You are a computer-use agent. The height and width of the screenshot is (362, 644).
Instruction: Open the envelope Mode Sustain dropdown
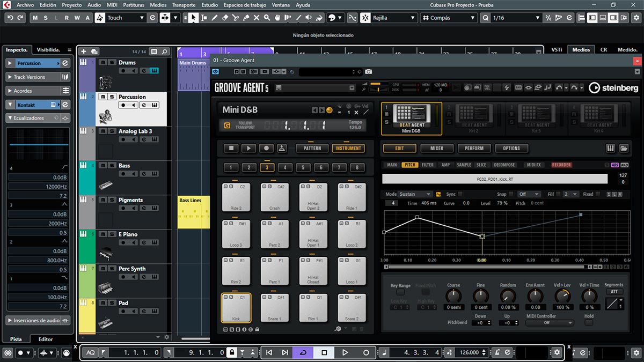click(415, 194)
